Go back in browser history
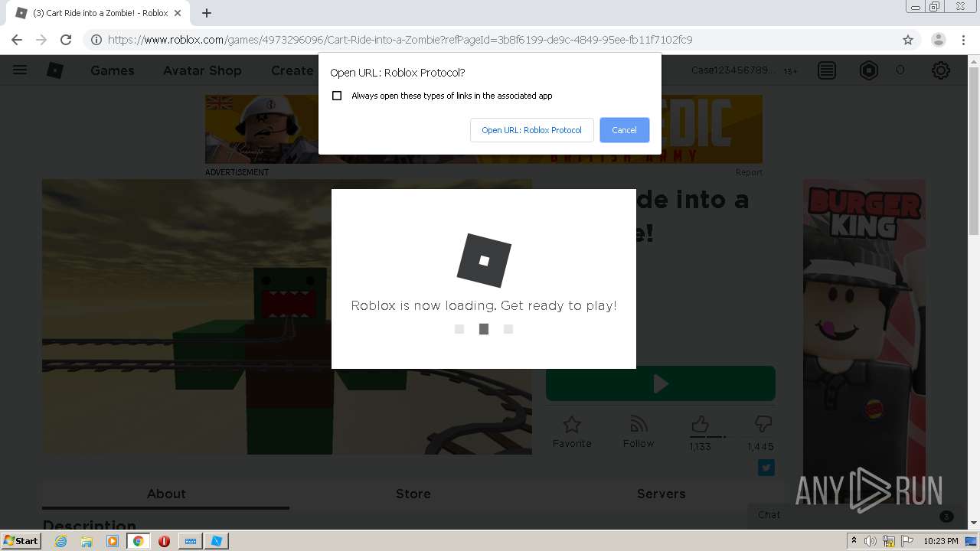 point(17,40)
